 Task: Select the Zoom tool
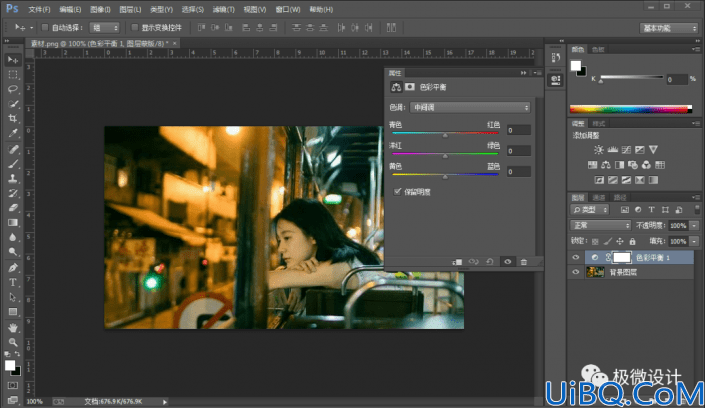click(x=13, y=342)
